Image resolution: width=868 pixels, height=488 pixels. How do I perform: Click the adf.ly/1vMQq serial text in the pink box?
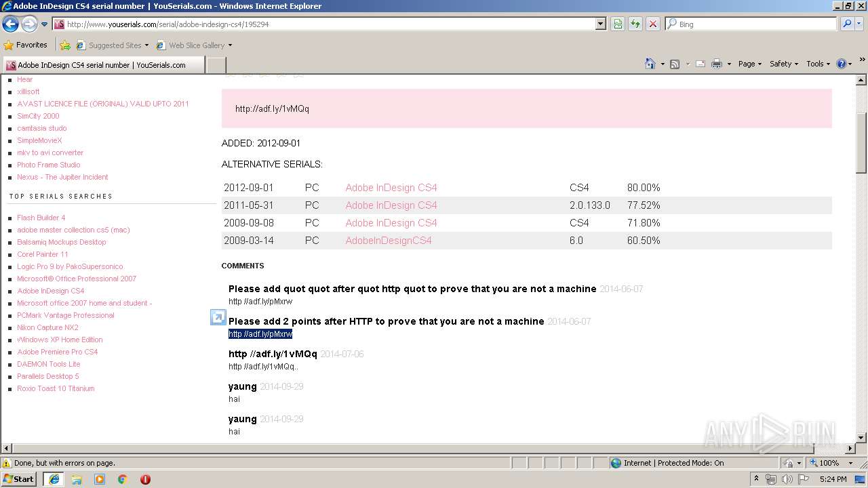[272, 108]
